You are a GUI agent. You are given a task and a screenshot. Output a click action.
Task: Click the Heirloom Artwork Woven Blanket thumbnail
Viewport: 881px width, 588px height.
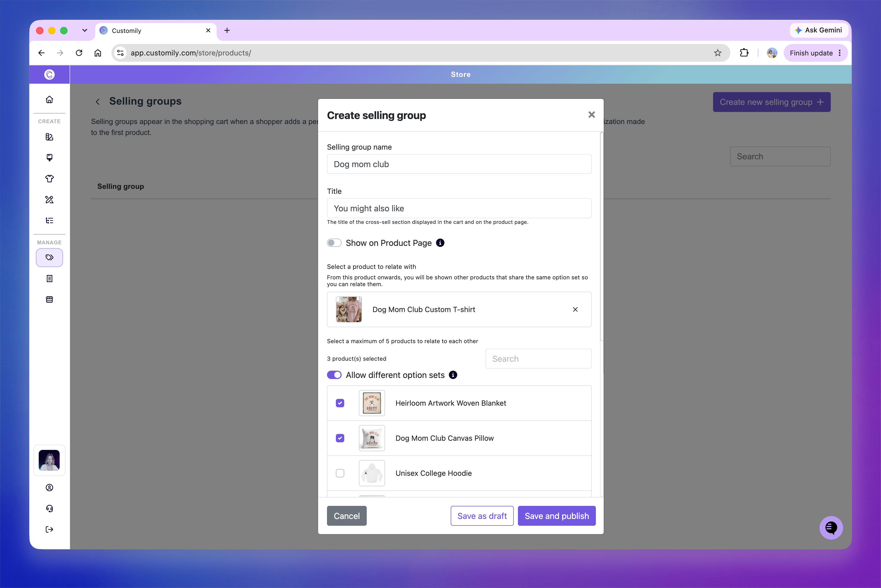(x=372, y=403)
